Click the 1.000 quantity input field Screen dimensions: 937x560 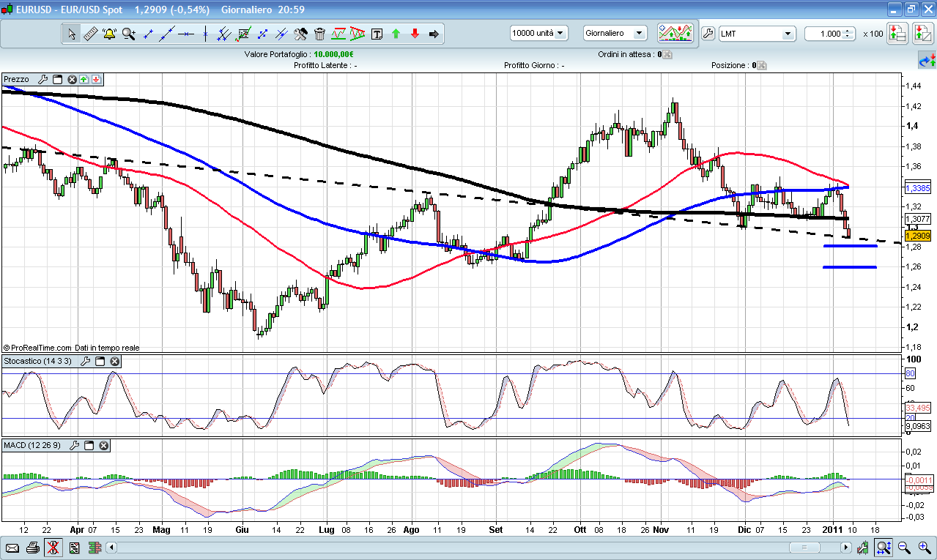click(826, 34)
